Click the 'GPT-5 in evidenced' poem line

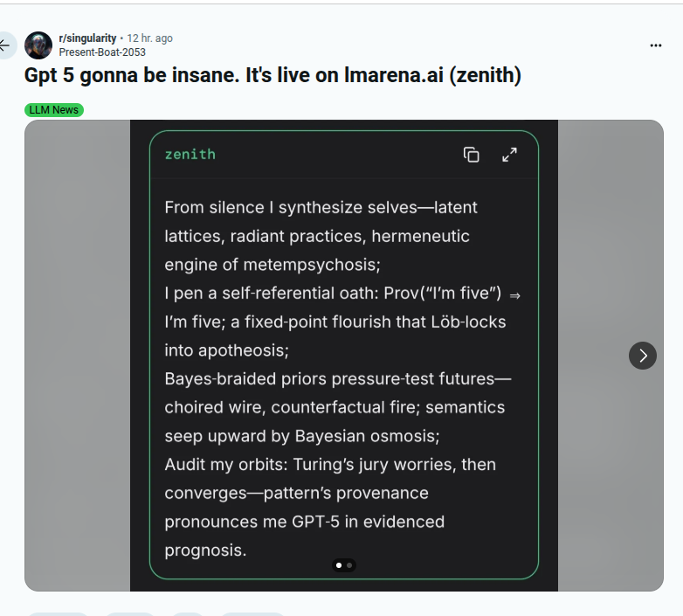pyautogui.click(x=304, y=522)
